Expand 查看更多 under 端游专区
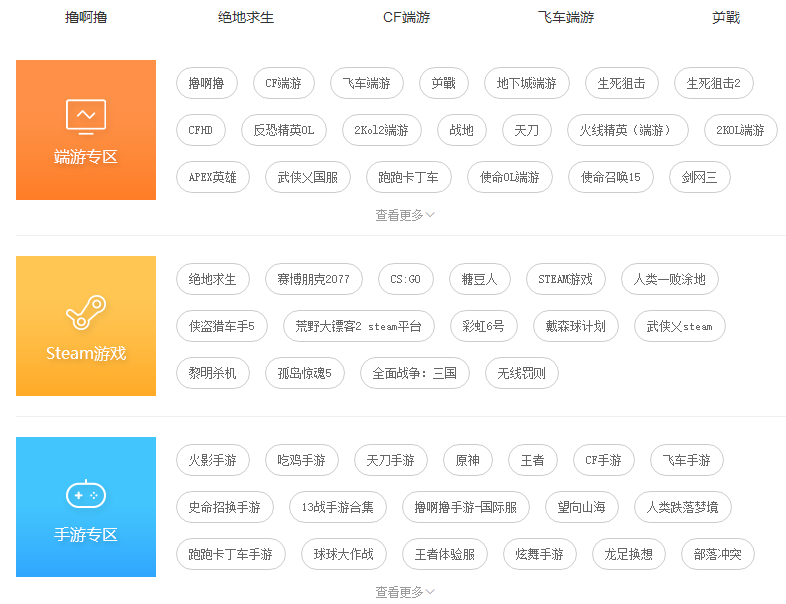 pyautogui.click(x=405, y=215)
